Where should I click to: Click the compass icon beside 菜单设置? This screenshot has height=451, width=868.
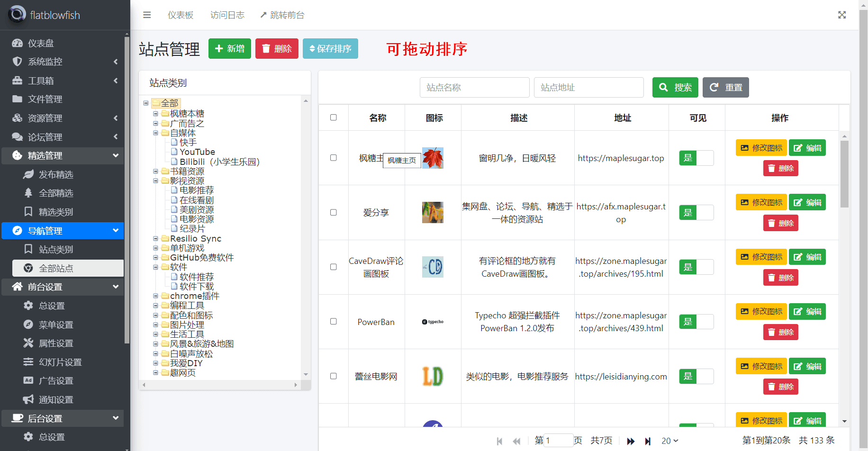[x=28, y=325]
